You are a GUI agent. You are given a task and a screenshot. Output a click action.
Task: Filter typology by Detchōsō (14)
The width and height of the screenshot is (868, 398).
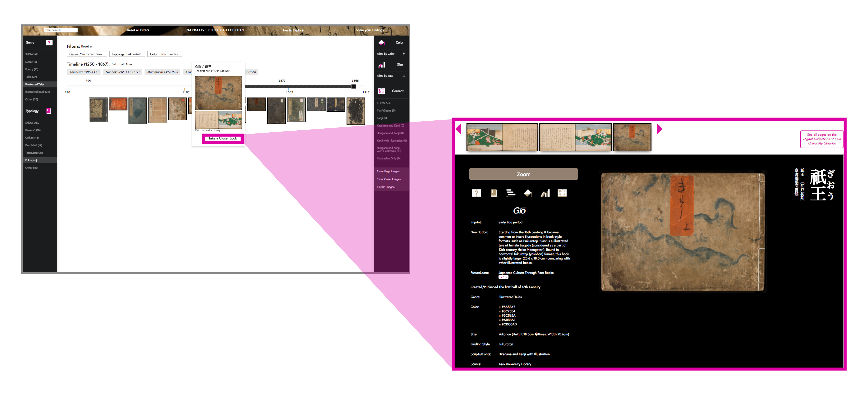pyautogui.click(x=33, y=145)
